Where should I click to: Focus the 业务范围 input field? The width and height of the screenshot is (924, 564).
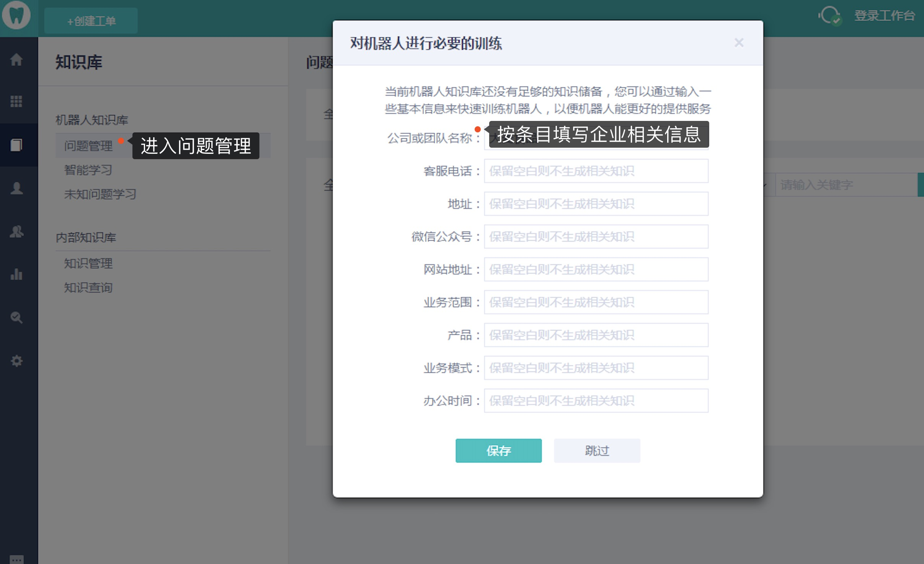point(596,303)
